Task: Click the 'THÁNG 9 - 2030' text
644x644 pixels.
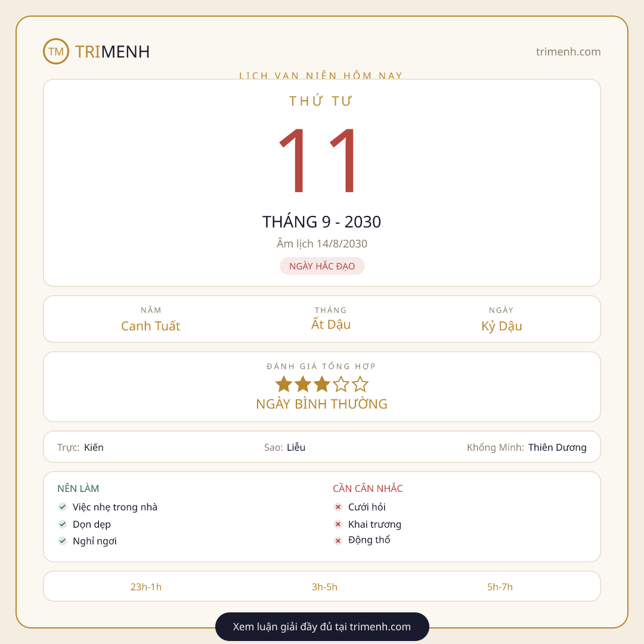Action: click(x=321, y=222)
